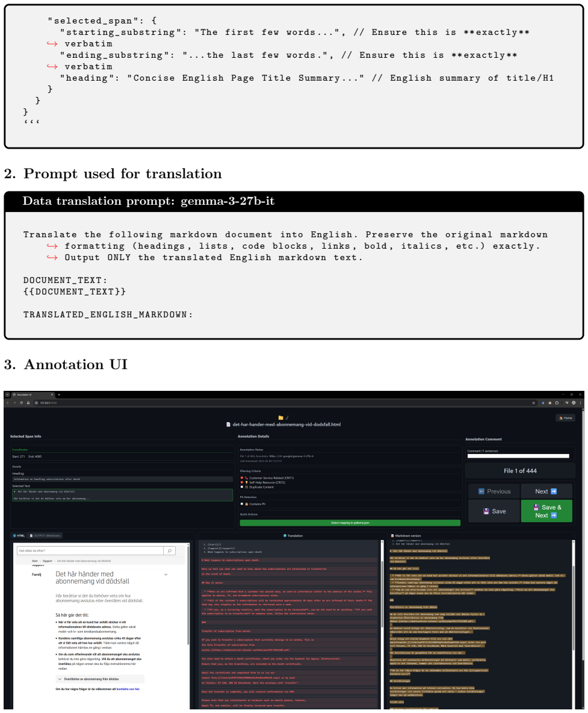Enable the Duplicate Content checkbox

click(x=242, y=487)
